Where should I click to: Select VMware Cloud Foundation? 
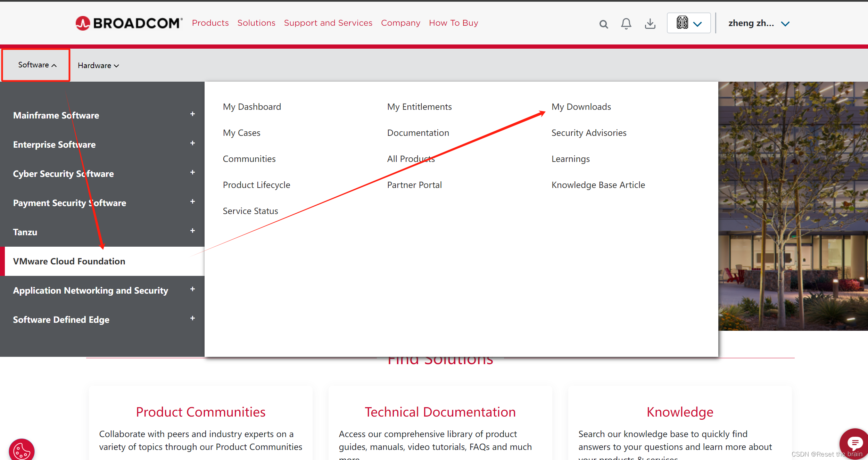pos(69,261)
